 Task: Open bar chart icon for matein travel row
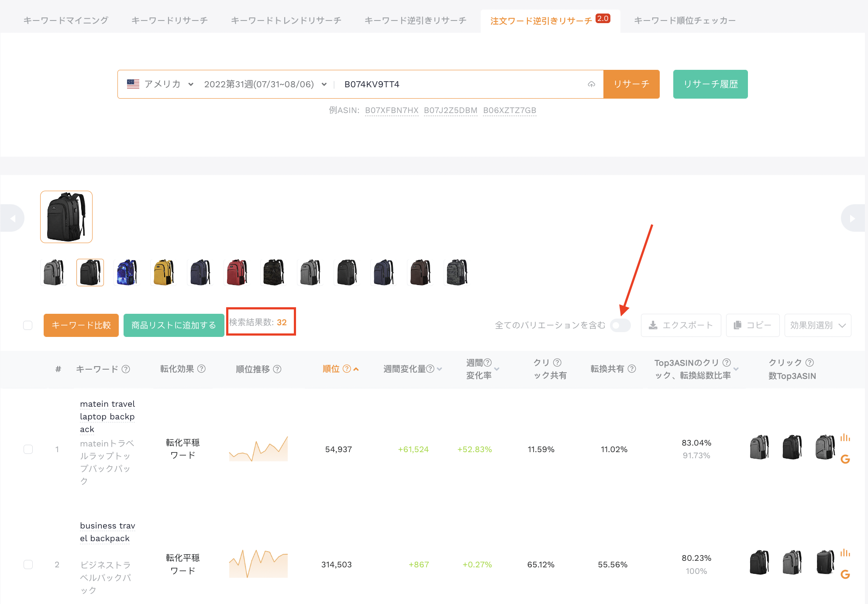pyautogui.click(x=845, y=438)
